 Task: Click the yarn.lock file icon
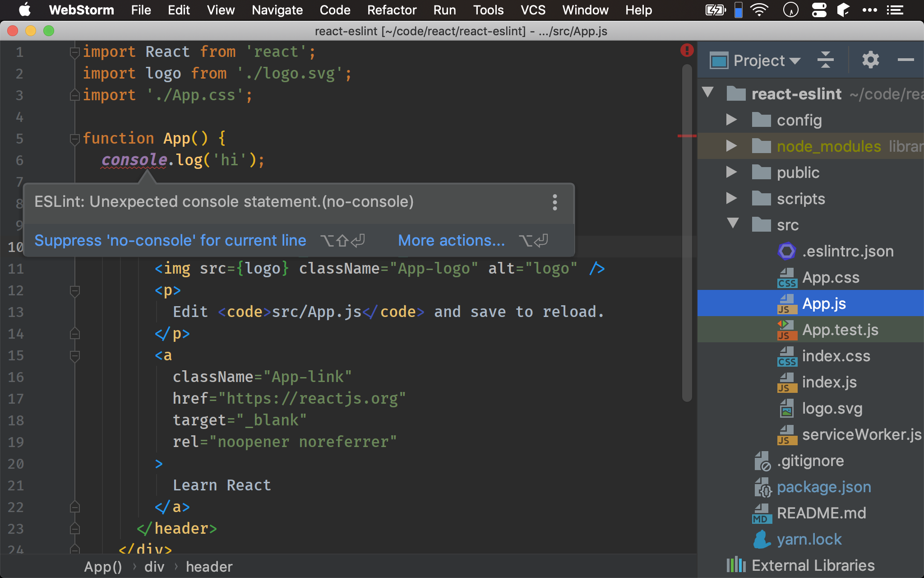pyautogui.click(x=762, y=540)
